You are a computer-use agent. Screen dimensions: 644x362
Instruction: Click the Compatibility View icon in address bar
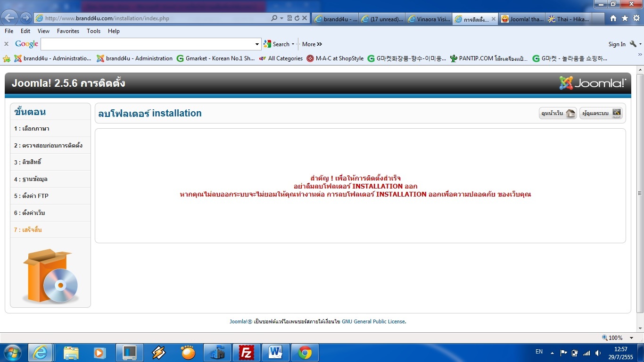[289, 18]
